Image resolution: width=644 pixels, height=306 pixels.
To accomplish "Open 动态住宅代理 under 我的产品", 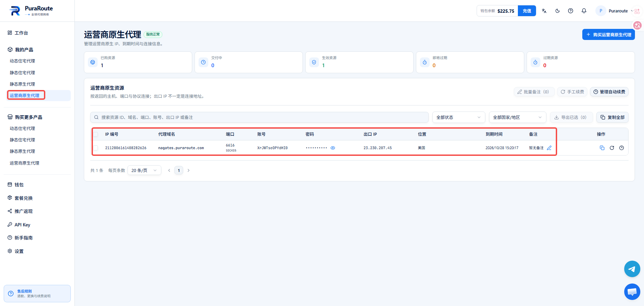I will 22,61.
